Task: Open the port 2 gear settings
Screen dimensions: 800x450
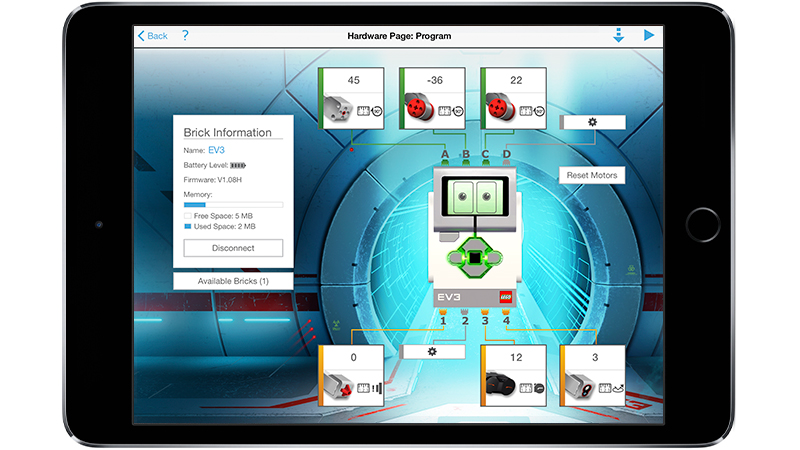Action: [x=432, y=352]
